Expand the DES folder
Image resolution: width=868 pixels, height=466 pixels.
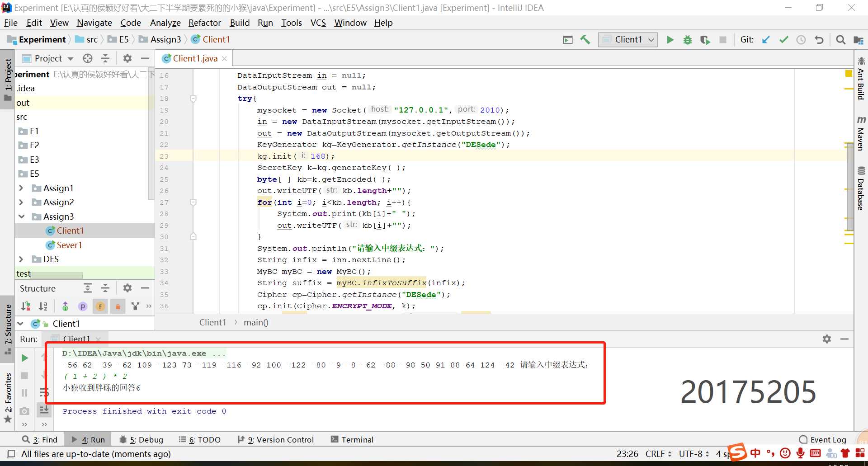click(x=21, y=259)
